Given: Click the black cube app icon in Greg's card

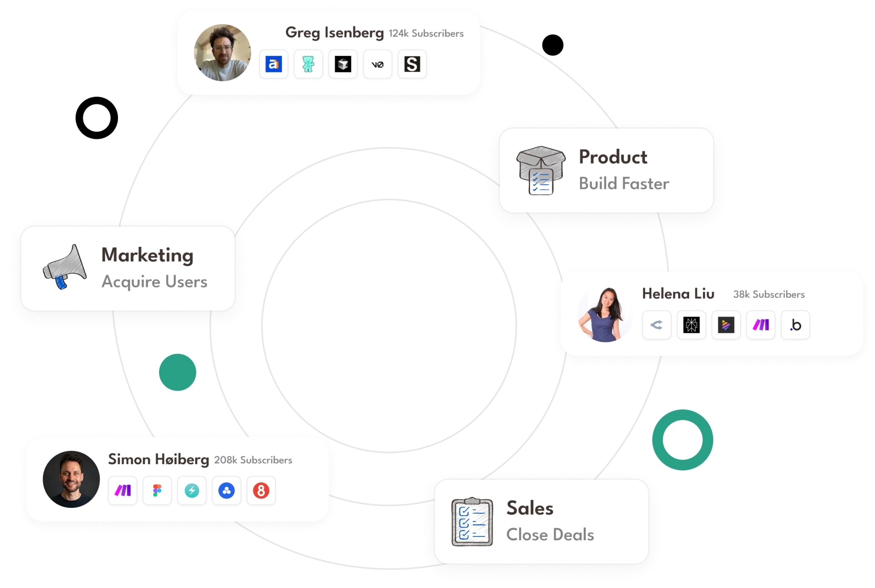Looking at the screenshot, I should pos(343,64).
